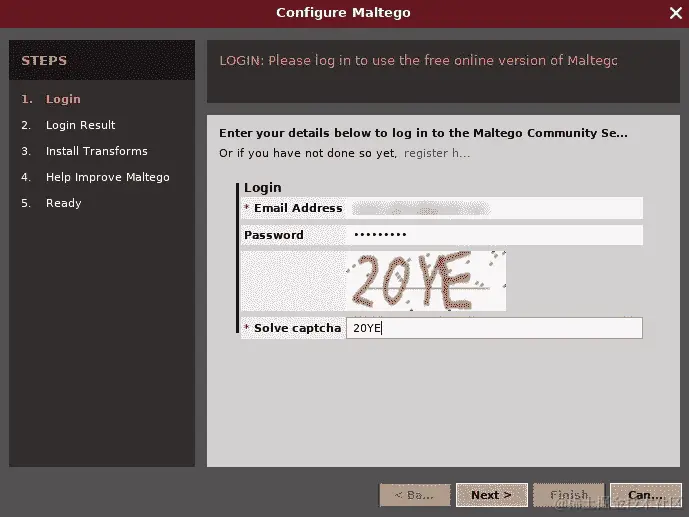689x517 pixels.
Task: Click the 20YE captcha image
Action: coord(426,281)
